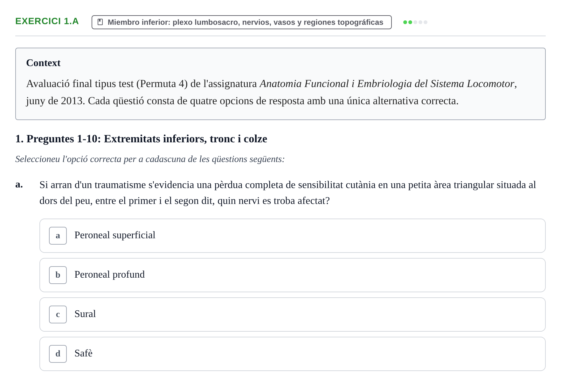The image size is (561, 392).
Task: Click the Preguntes 1-10 section heading
Action: click(141, 139)
